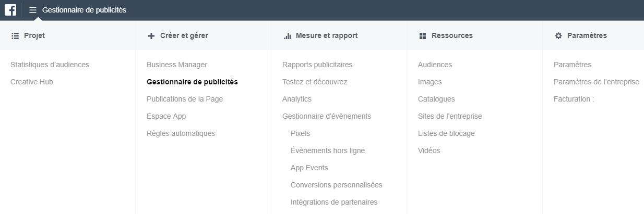644x214 pixels.
Task: Open Sites de l'entreprise
Action: pos(450,116)
